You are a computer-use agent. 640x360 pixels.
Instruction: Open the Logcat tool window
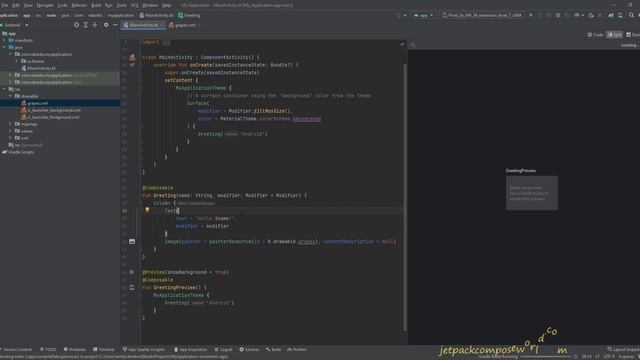[224, 350]
